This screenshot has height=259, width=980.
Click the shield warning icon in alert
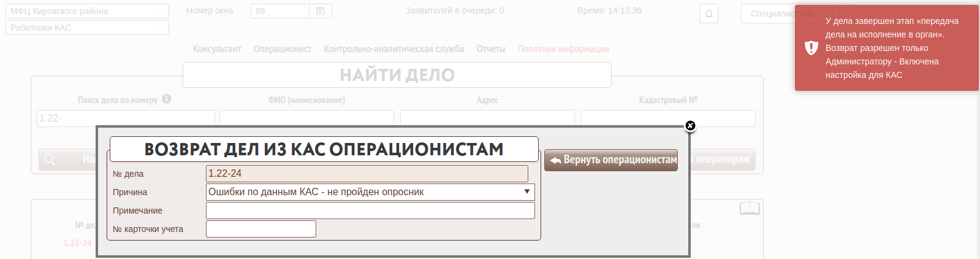pos(811,48)
